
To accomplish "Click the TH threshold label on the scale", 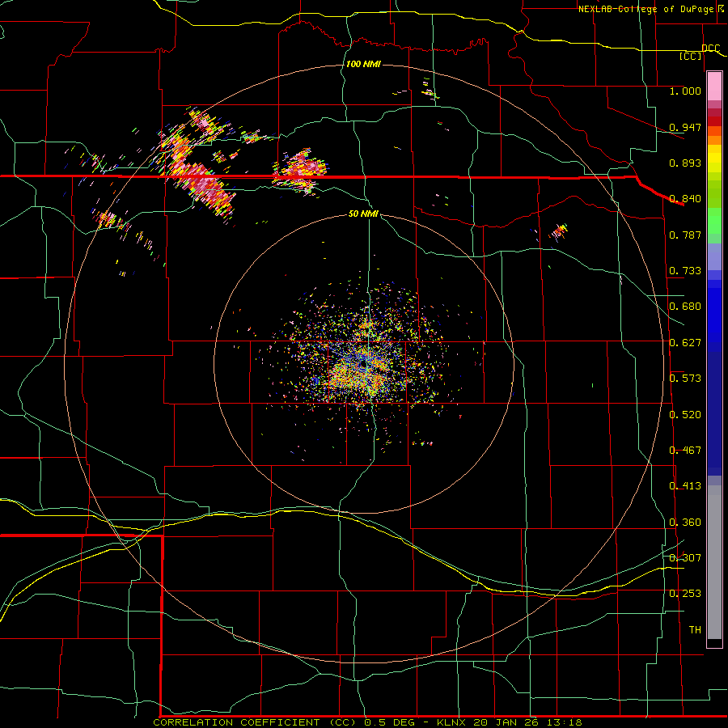I will coord(695,630).
